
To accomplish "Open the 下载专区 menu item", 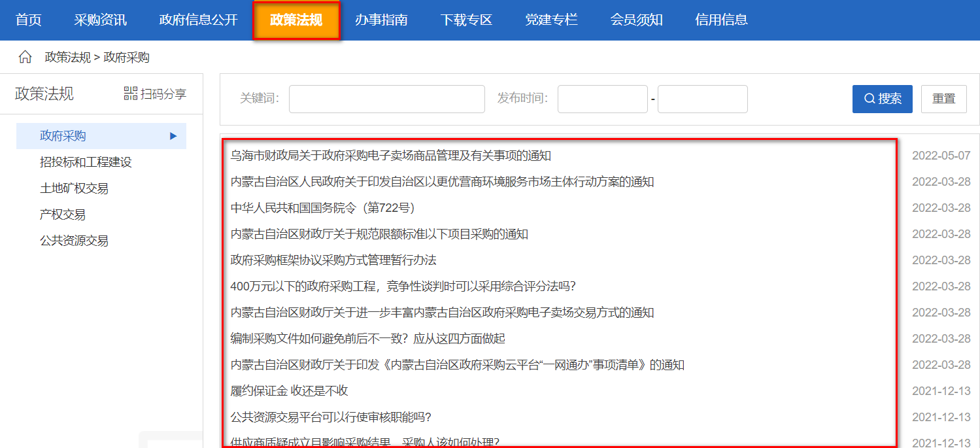I will tap(466, 20).
